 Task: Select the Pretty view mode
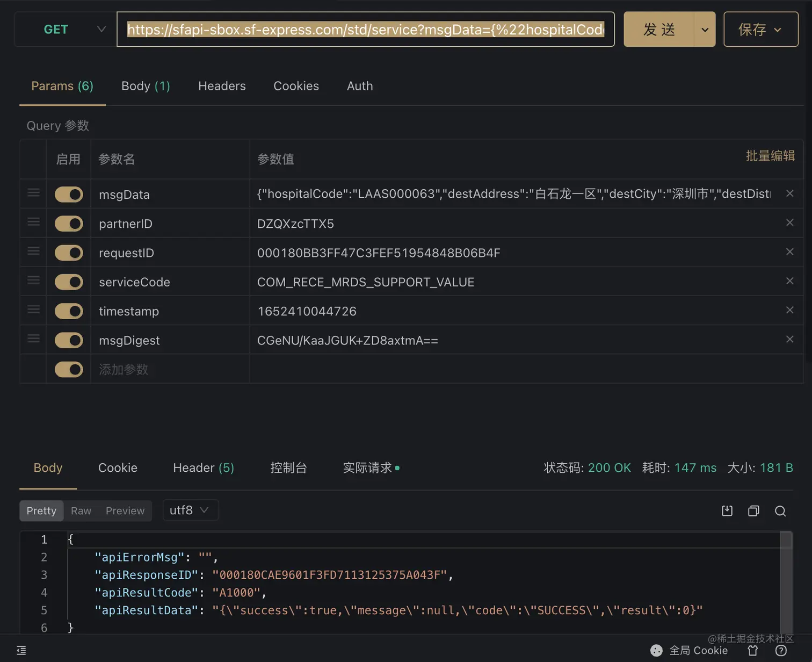point(41,510)
